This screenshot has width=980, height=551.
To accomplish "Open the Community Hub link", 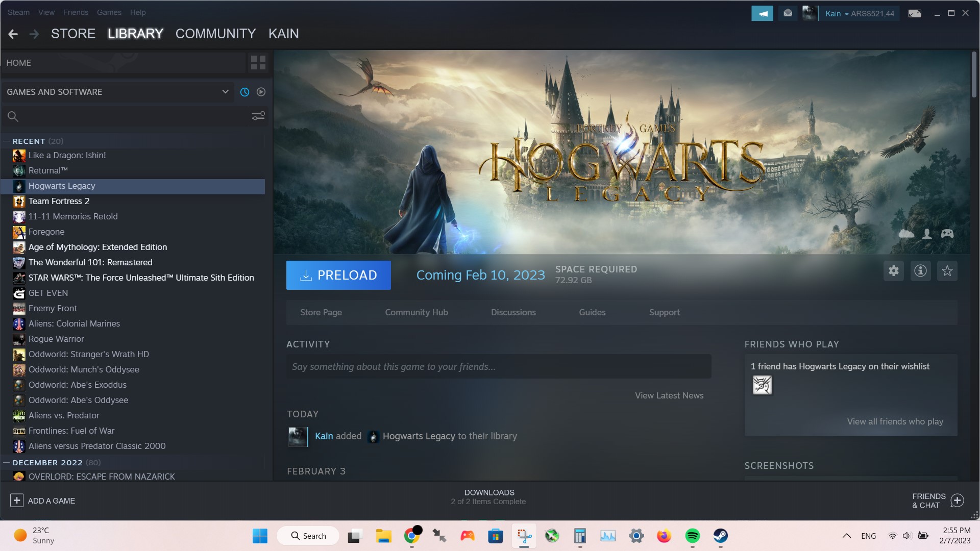I will (416, 312).
